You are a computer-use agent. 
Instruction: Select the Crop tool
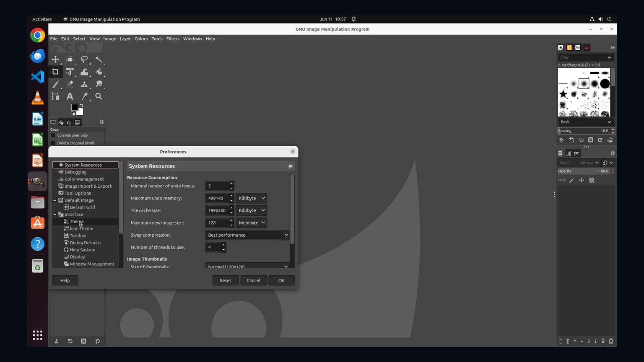55,72
